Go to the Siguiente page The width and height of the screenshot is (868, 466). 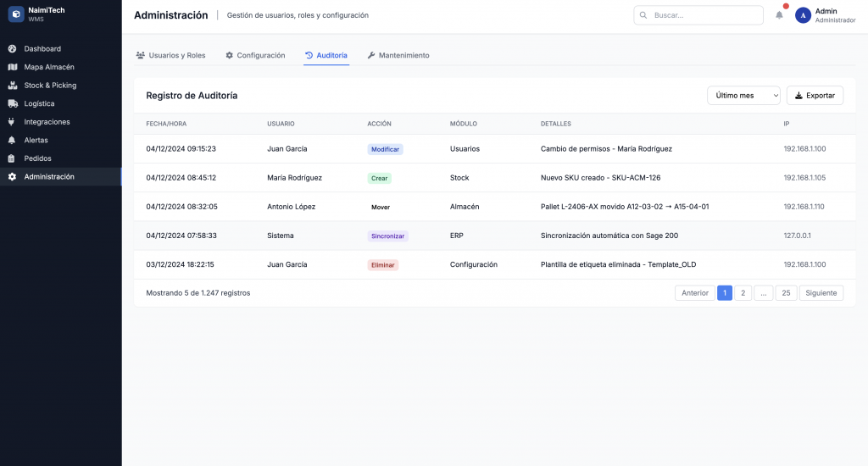(821, 293)
